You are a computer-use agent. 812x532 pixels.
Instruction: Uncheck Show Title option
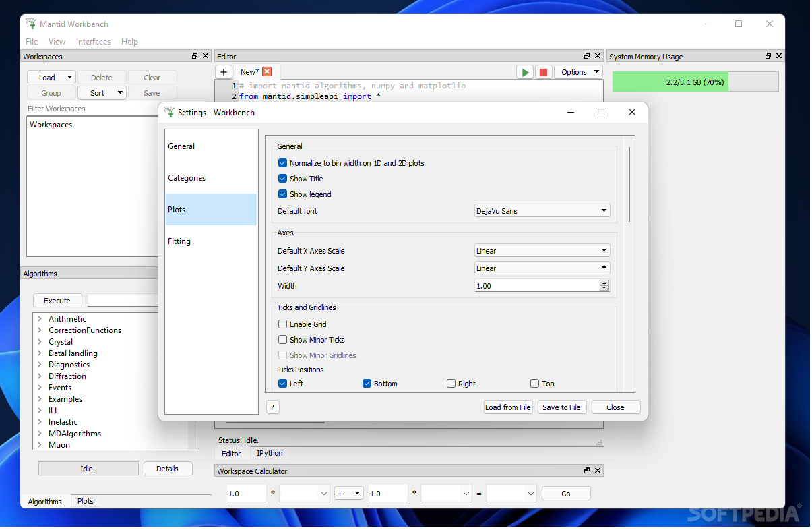[x=282, y=179]
